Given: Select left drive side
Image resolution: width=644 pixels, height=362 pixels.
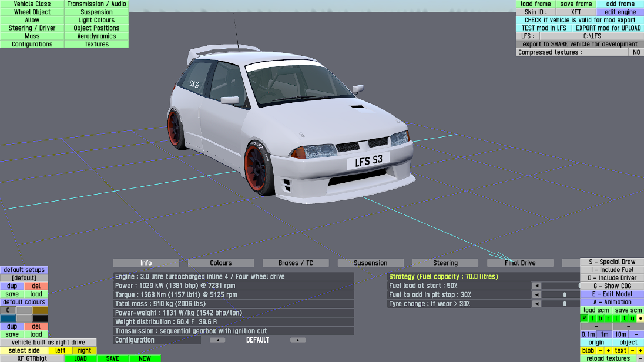Looking at the screenshot, I should click(x=61, y=350).
